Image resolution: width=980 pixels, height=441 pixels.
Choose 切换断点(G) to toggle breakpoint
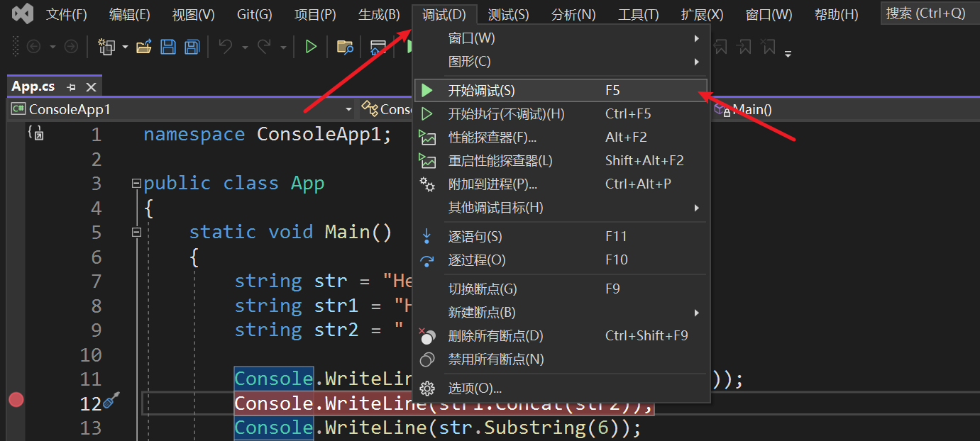click(483, 289)
